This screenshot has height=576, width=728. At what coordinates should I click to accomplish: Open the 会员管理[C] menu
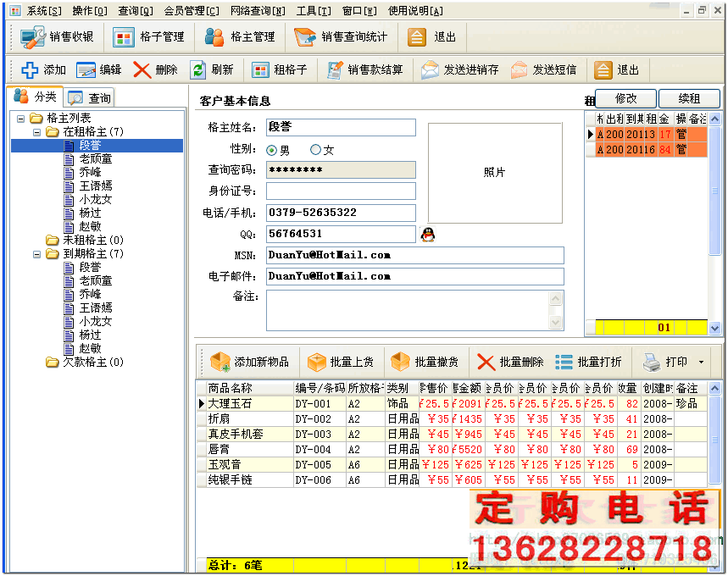[192, 11]
